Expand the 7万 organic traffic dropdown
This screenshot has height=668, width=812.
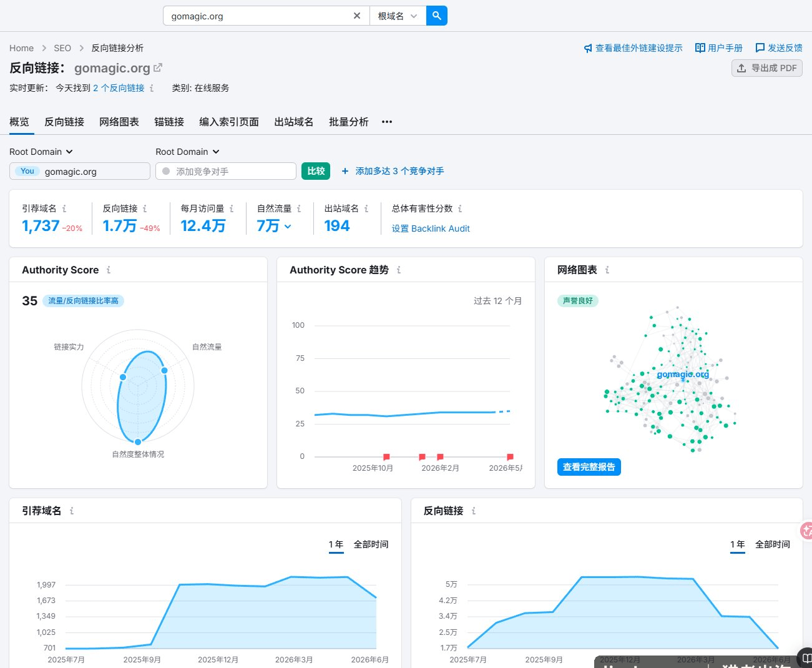pos(274,226)
